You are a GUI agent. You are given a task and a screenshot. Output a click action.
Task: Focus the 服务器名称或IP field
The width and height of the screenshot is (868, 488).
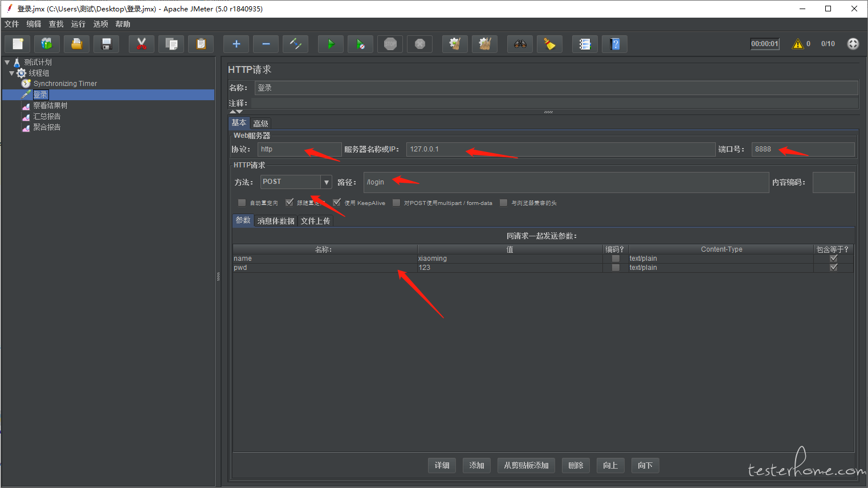(x=561, y=149)
